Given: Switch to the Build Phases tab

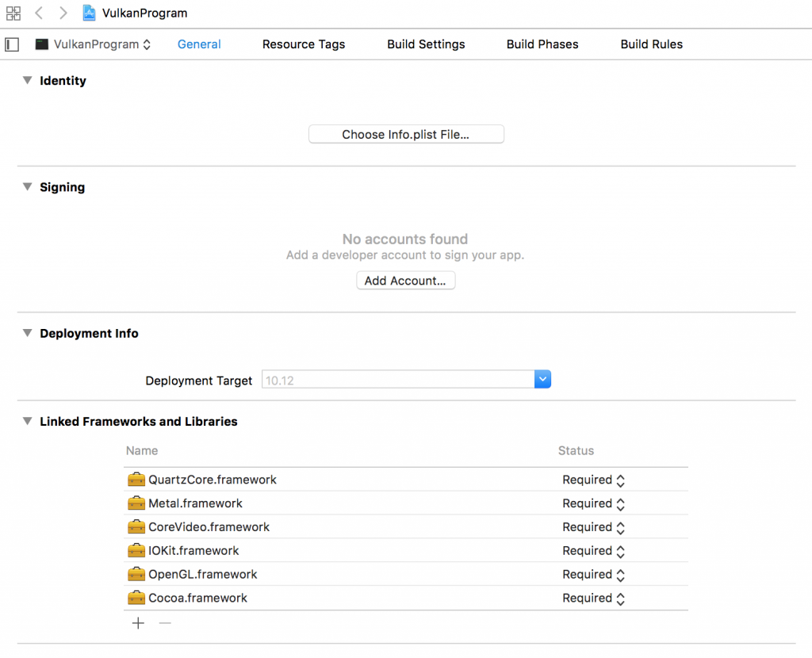Looking at the screenshot, I should [x=542, y=44].
